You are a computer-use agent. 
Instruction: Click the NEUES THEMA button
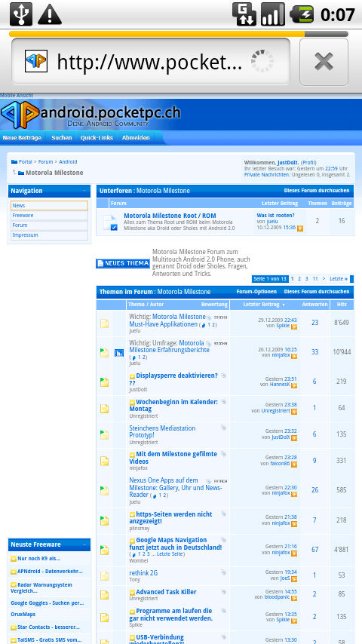(x=123, y=263)
